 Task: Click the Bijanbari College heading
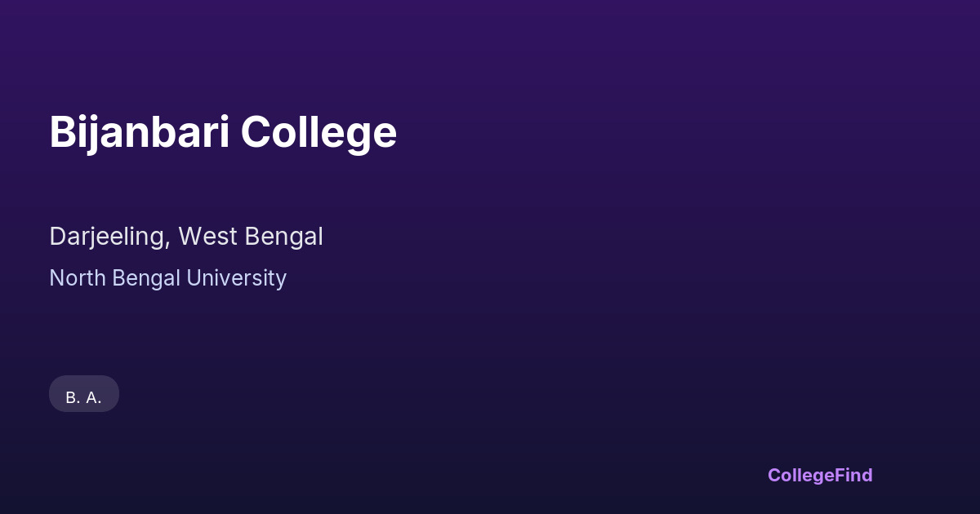[223, 132]
